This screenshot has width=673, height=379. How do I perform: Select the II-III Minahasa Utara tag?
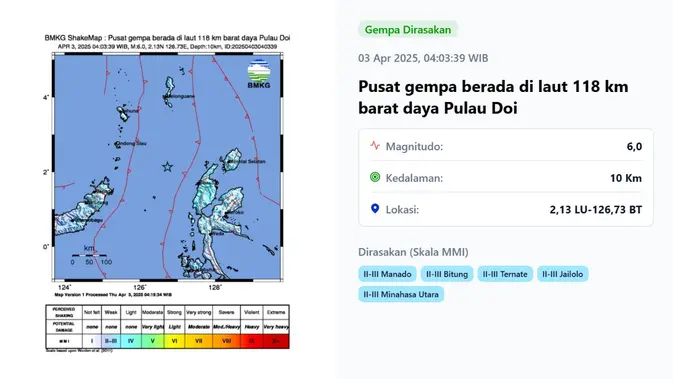click(x=401, y=294)
